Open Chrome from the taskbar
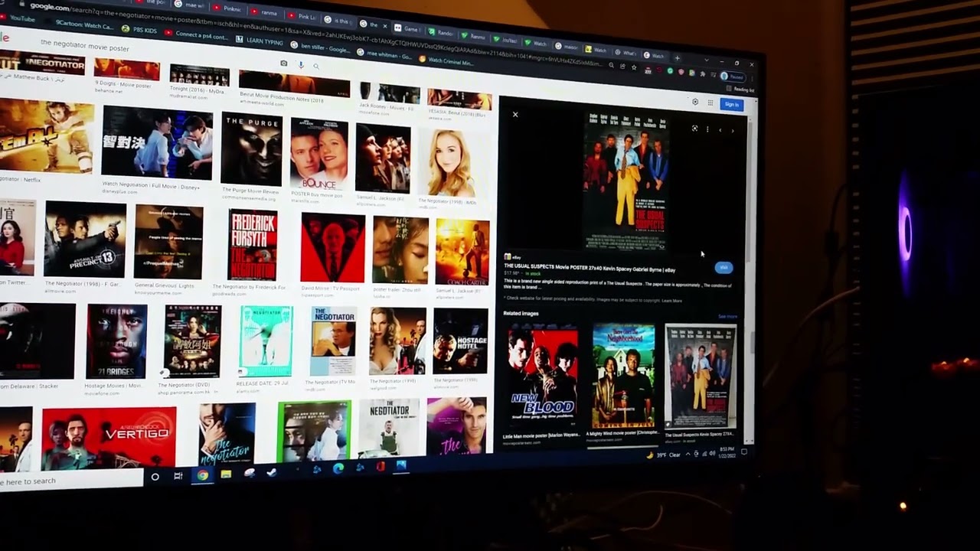 pos(202,475)
